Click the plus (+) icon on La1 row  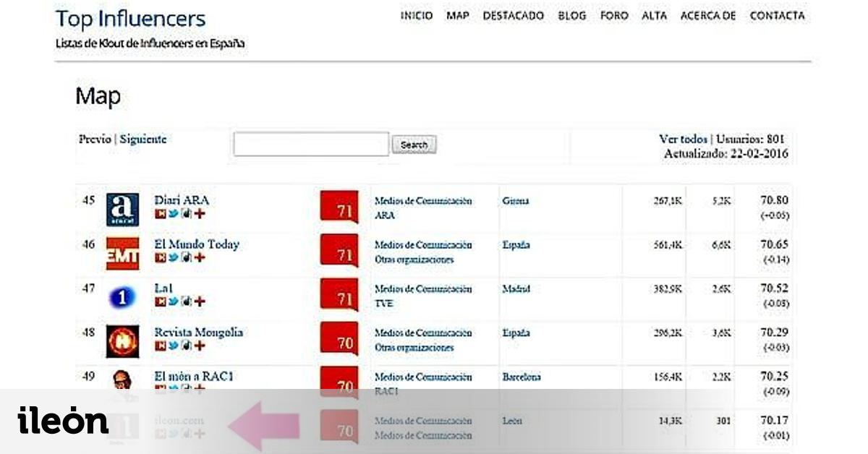(200, 301)
